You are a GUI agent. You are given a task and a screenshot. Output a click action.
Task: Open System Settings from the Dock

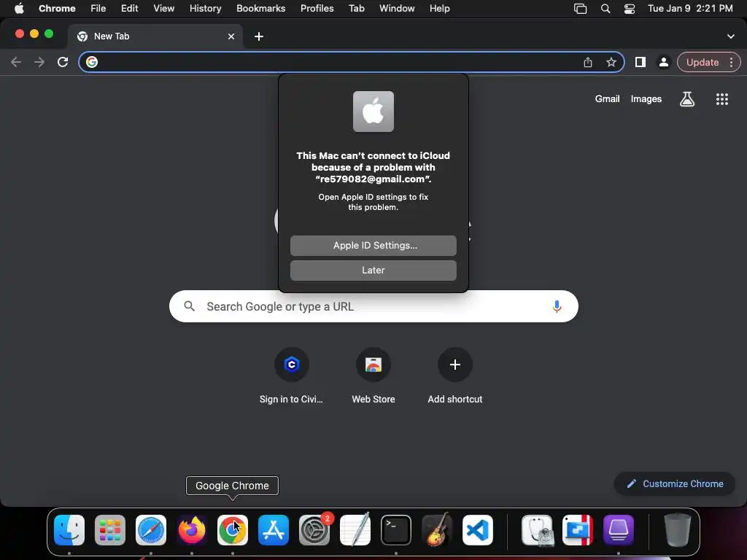click(x=314, y=530)
